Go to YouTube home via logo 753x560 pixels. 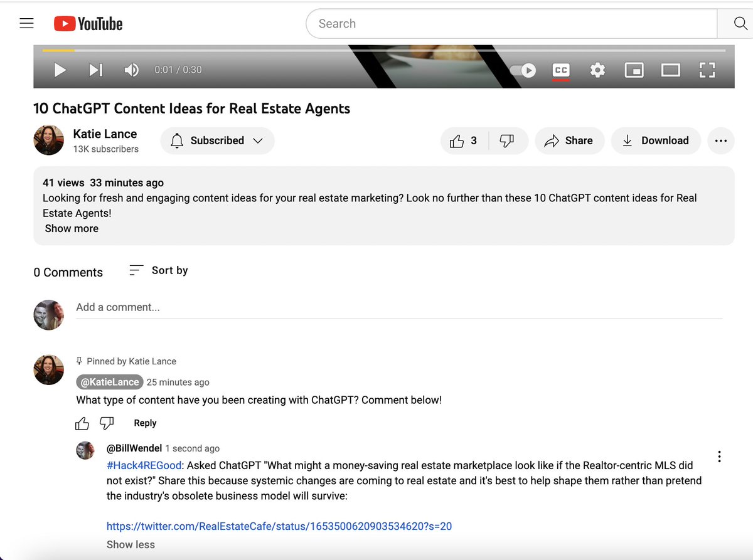[88, 24]
